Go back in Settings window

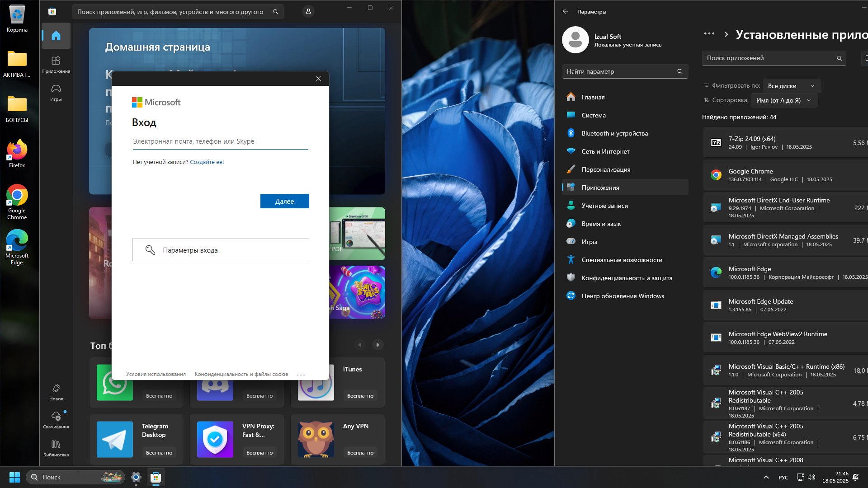point(566,11)
